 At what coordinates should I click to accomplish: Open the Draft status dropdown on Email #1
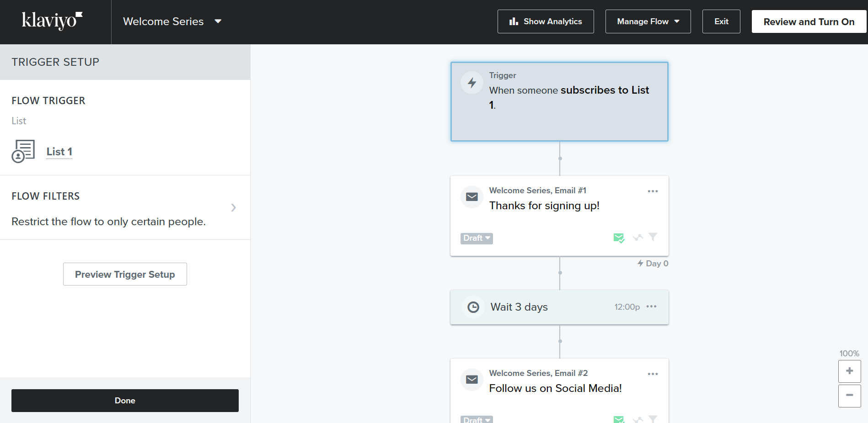click(477, 238)
